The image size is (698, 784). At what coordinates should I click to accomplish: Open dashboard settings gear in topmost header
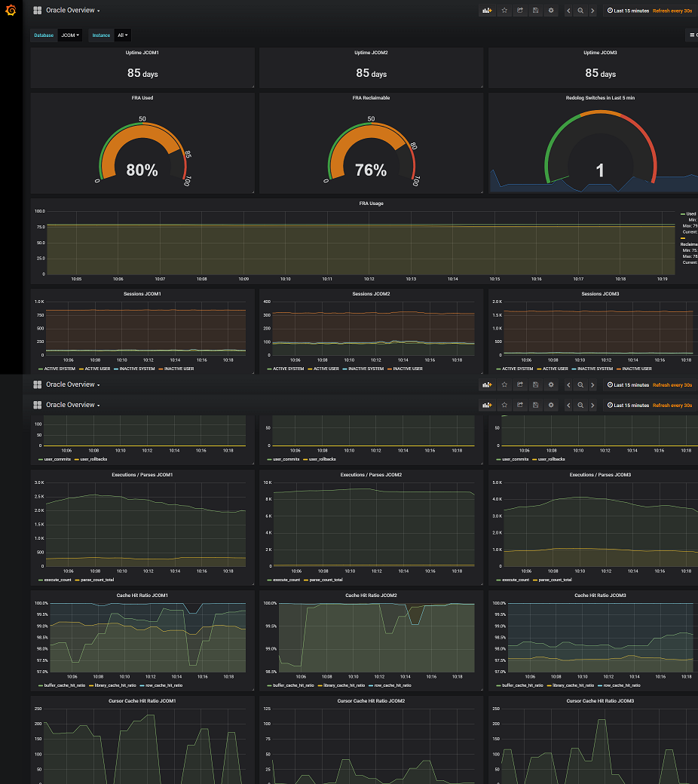pos(551,11)
